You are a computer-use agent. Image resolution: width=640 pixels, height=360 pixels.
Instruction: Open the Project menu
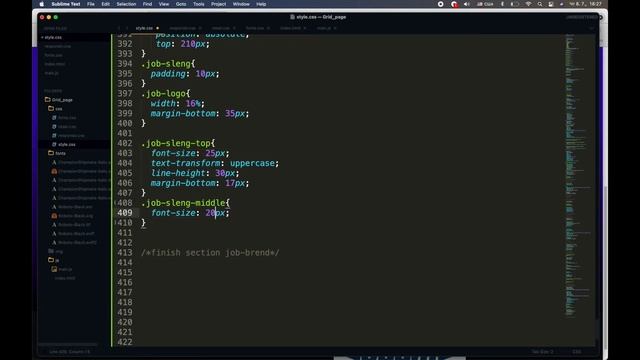(x=218, y=4)
